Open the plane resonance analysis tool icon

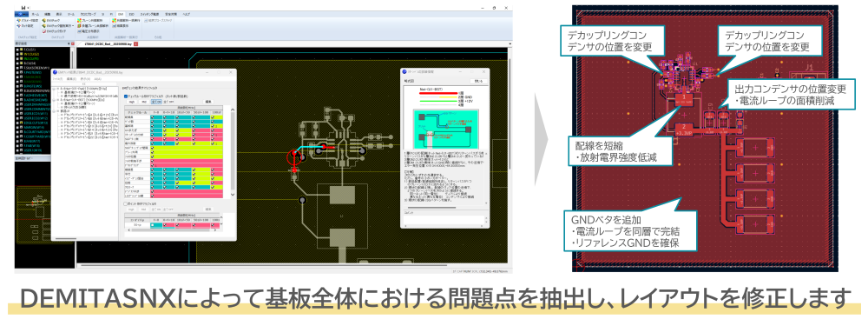[x=78, y=21]
